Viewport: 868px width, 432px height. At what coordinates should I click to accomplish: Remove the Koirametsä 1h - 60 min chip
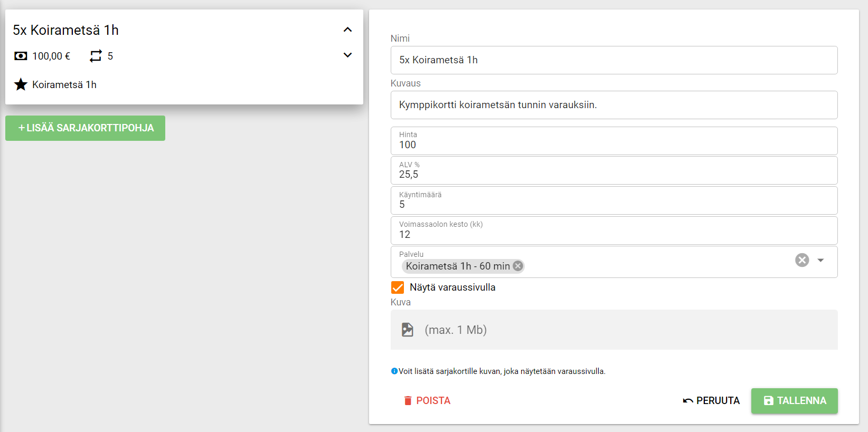point(518,266)
